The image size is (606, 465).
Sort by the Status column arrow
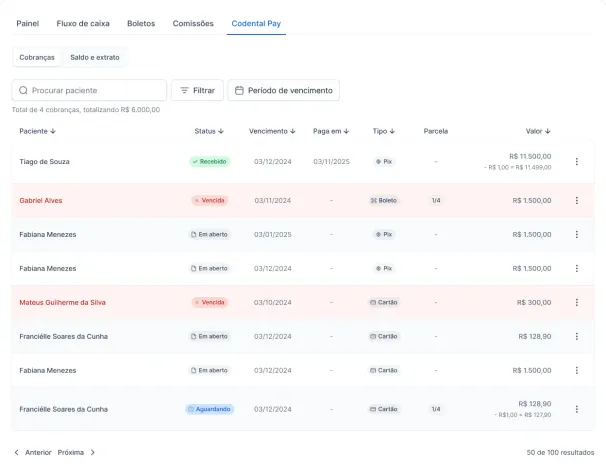click(221, 131)
